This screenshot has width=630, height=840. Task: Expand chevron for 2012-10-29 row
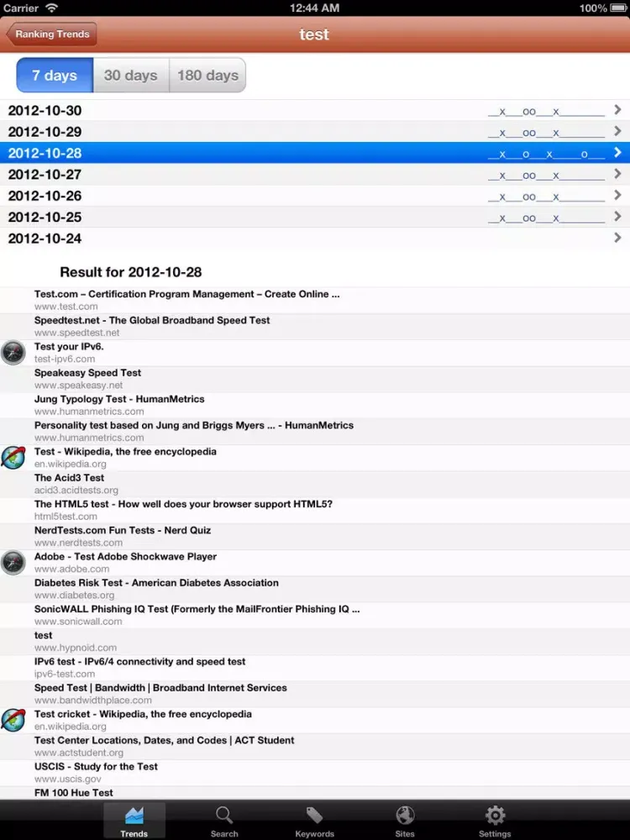point(617,131)
